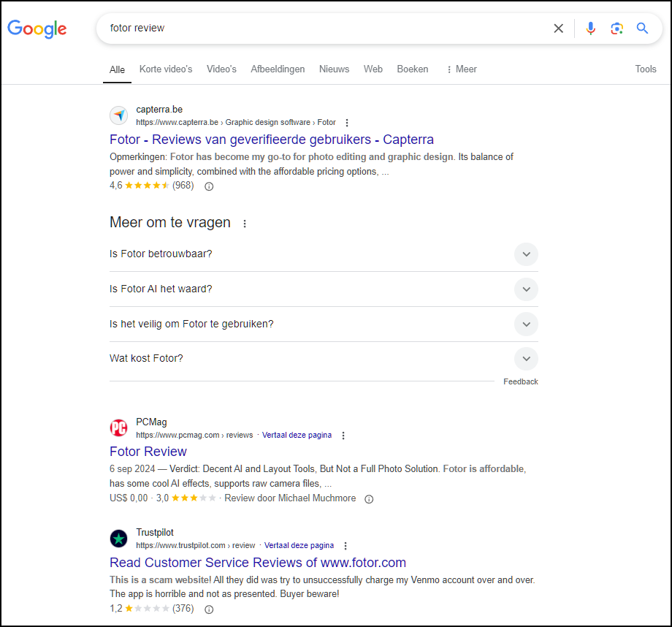Open Google Lens image search
This screenshot has height=627, width=672.
(616, 28)
